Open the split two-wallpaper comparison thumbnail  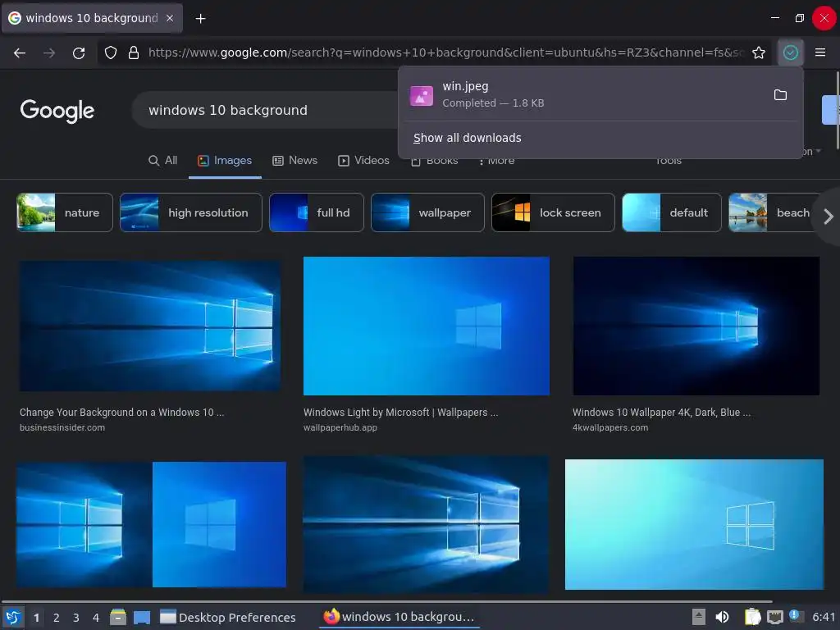pos(151,524)
